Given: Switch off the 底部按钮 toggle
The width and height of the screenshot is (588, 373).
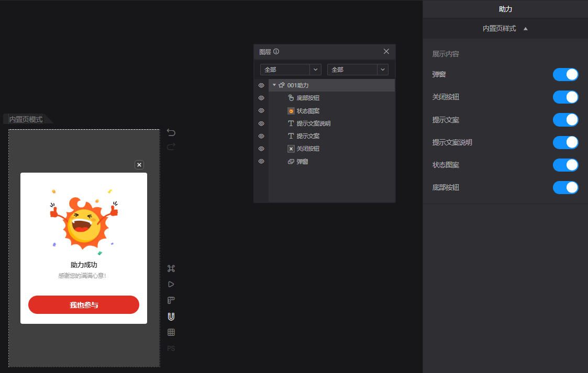Looking at the screenshot, I should [565, 187].
